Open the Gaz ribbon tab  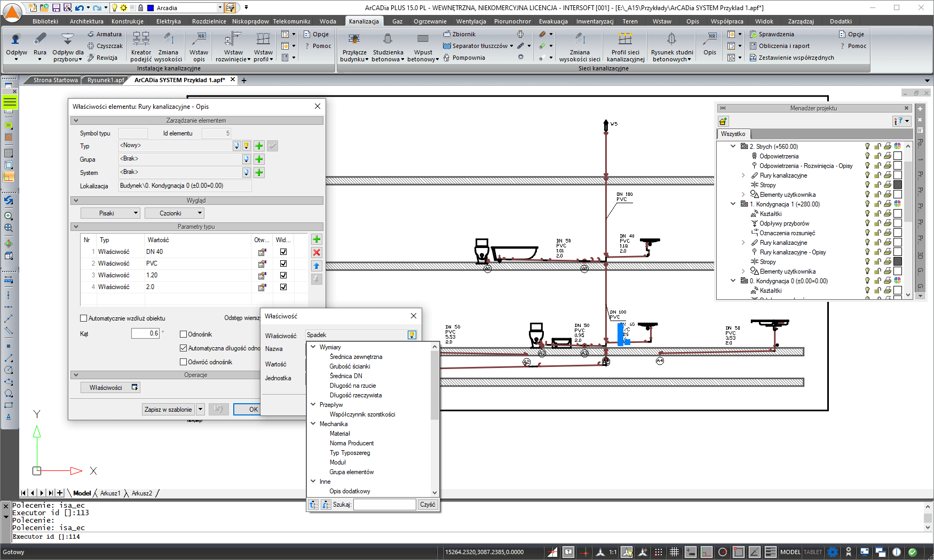397,21
